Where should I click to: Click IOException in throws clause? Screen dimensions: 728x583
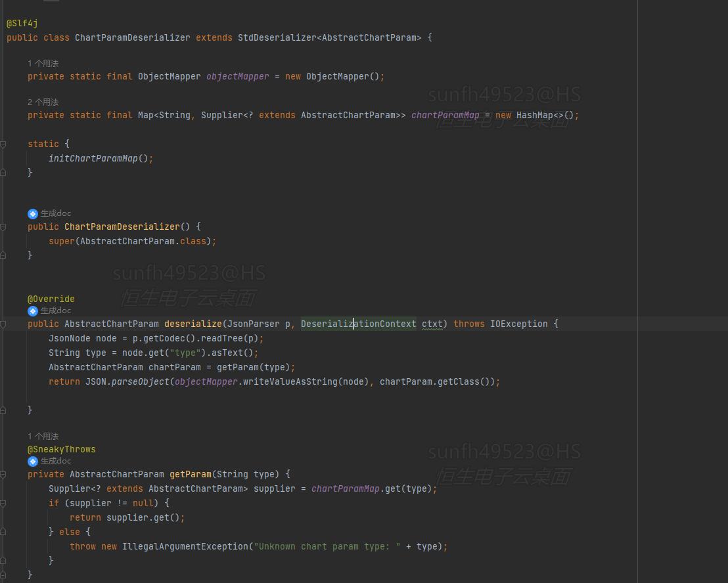pos(519,324)
